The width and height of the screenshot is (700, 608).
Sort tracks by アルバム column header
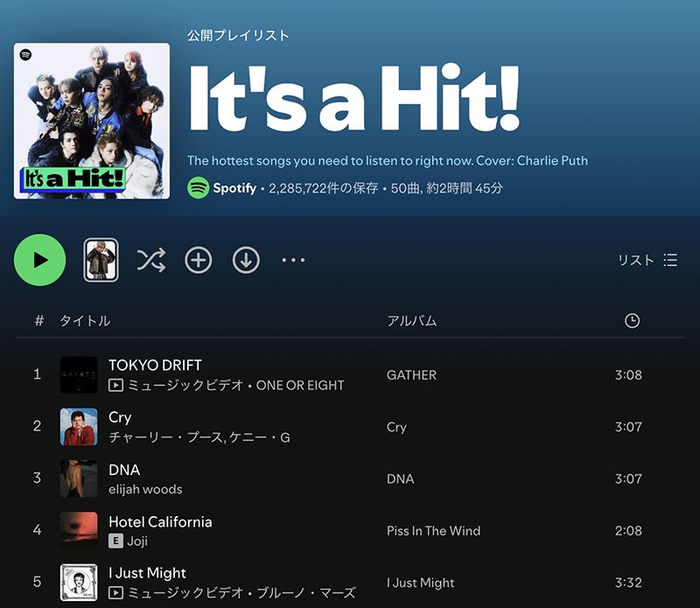(411, 321)
